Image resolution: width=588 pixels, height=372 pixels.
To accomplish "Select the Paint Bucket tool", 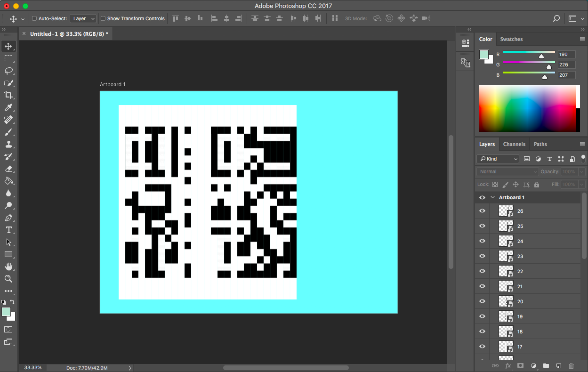I will point(8,181).
